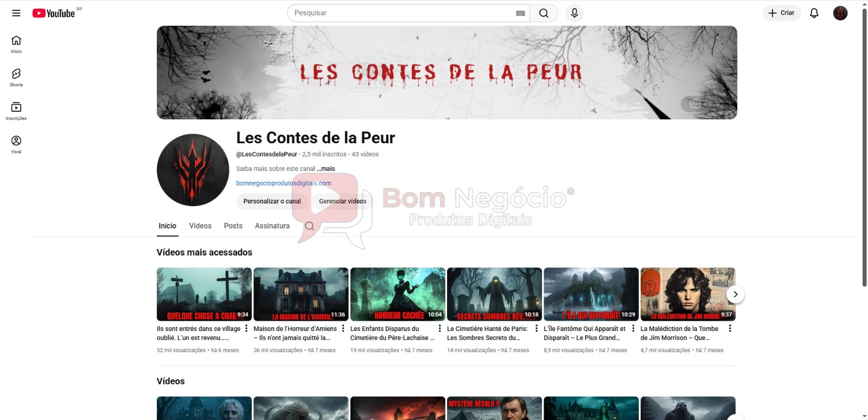Open the account avatar menu
This screenshot has width=868, height=420.
click(840, 13)
